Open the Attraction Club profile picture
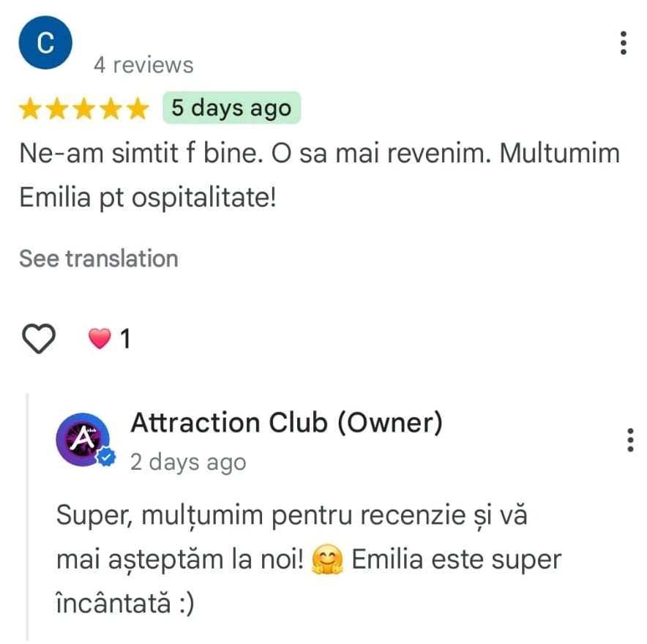 (83, 440)
